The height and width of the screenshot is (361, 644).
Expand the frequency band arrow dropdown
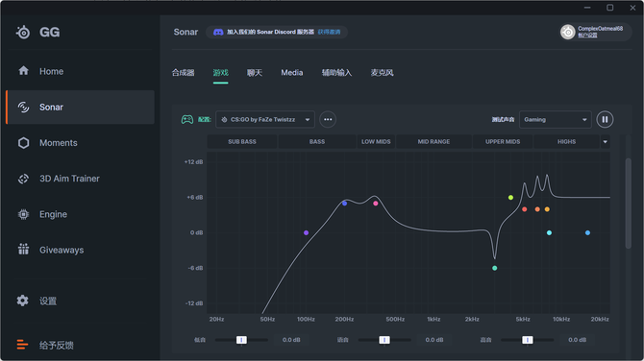click(x=605, y=142)
